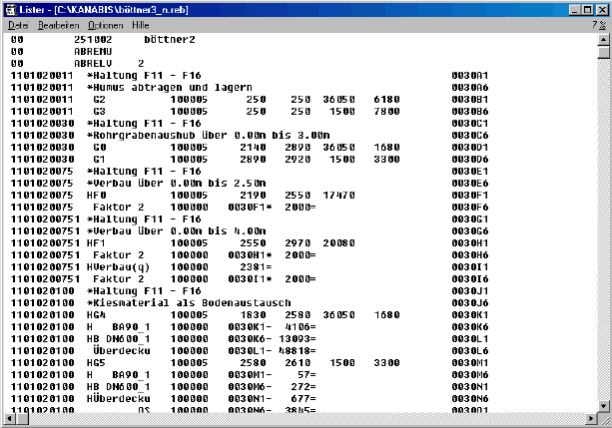Click 'G2' in the Humus section
Viewport: 612px width, 428px height.
100,99
